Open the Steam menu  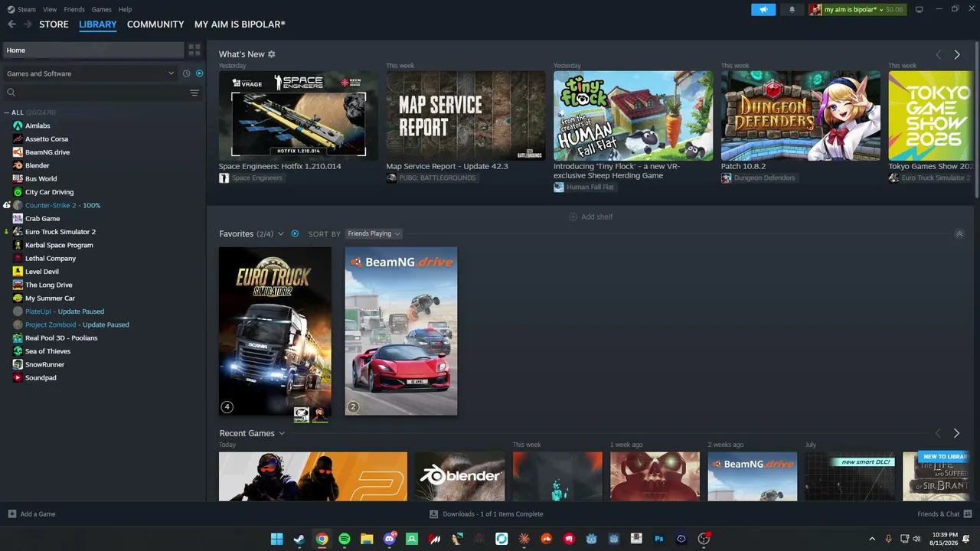27,9
